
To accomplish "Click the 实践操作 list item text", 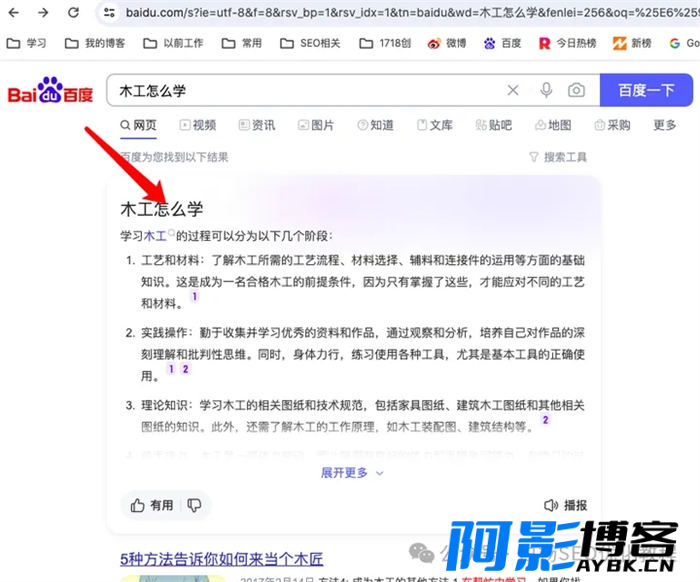I will [x=362, y=354].
